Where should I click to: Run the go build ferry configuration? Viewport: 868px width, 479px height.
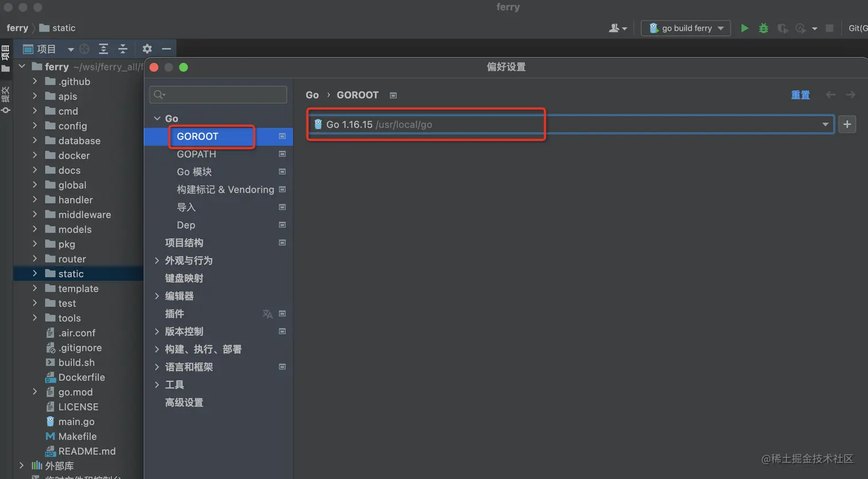[x=744, y=28]
